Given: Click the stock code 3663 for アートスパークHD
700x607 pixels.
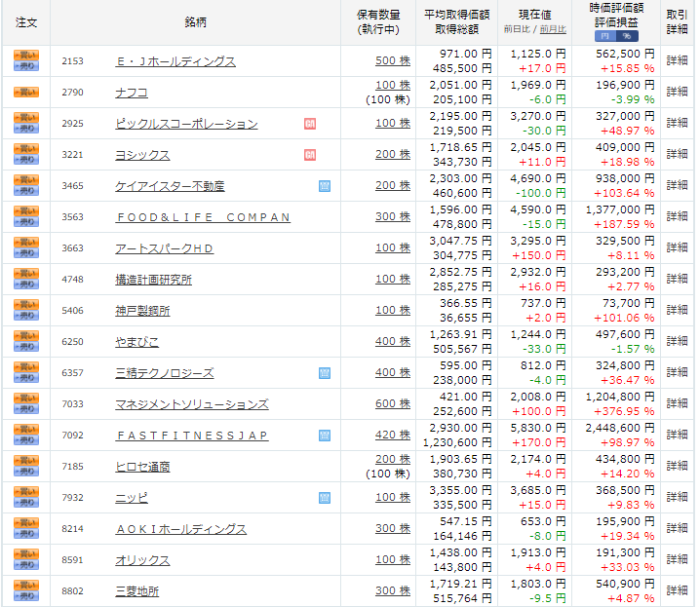Looking at the screenshot, I should pos(72,248).
